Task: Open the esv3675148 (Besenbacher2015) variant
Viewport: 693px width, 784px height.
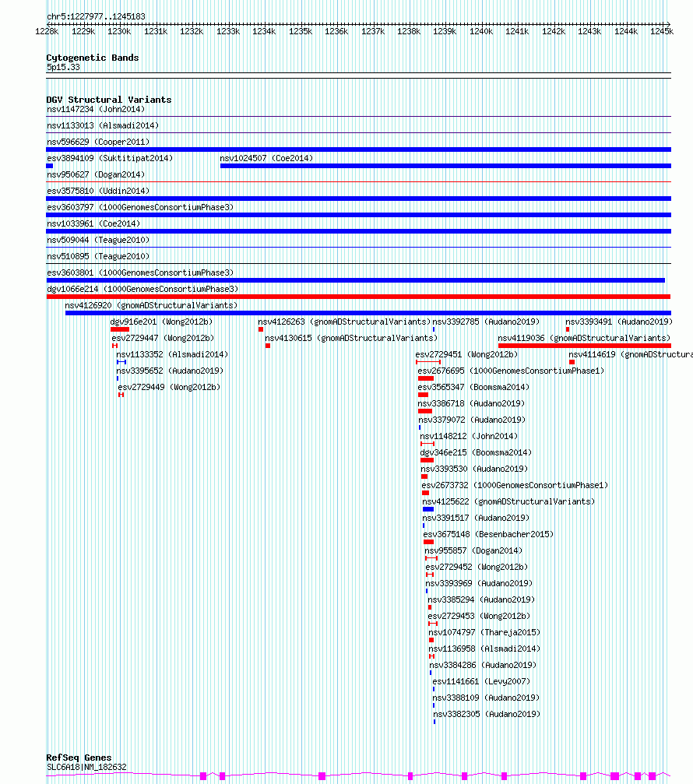Action: 488,534
